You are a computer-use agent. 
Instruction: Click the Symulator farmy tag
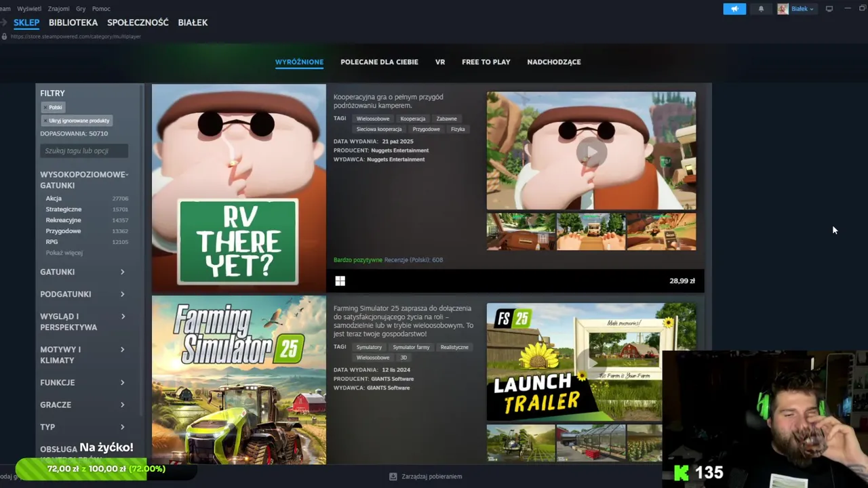(411, 347)
